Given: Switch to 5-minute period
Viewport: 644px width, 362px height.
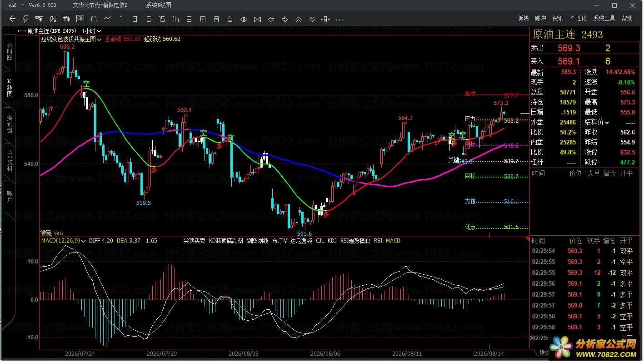Looking at the screenshot, I should click(x=148, y=19).
